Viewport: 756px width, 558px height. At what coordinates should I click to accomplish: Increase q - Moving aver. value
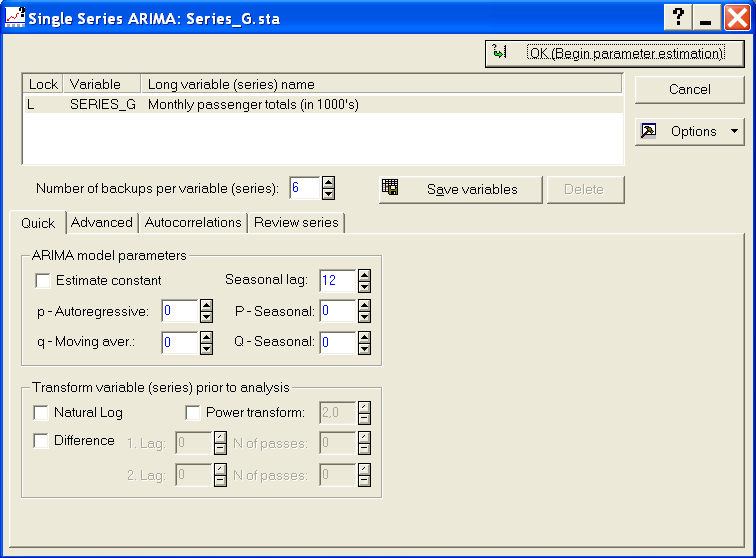206,337
